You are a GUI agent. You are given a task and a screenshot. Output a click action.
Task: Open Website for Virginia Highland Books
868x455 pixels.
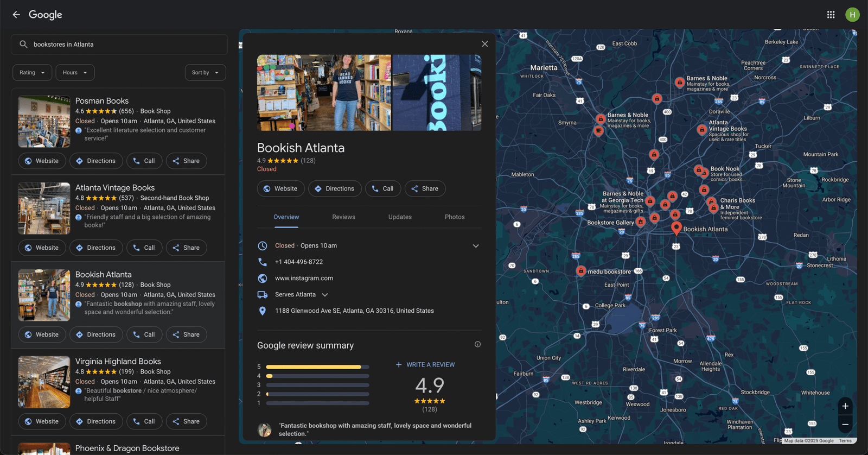[42, 421]
